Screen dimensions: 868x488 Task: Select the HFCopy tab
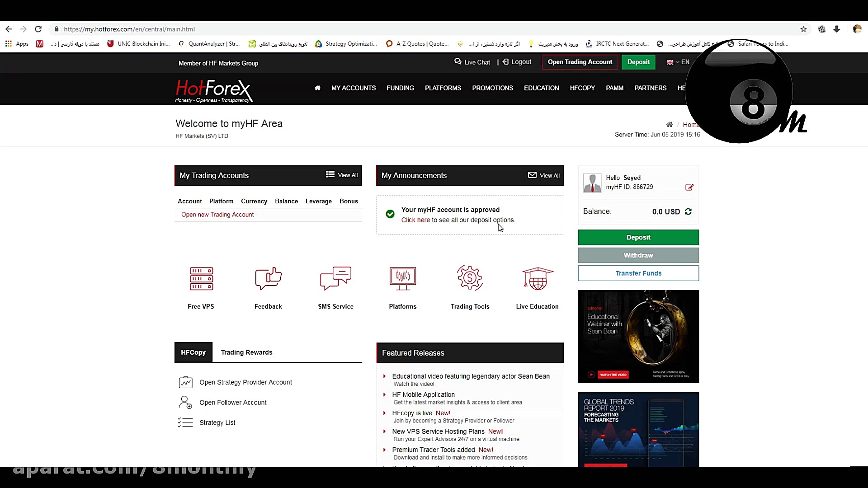(193, 352)
